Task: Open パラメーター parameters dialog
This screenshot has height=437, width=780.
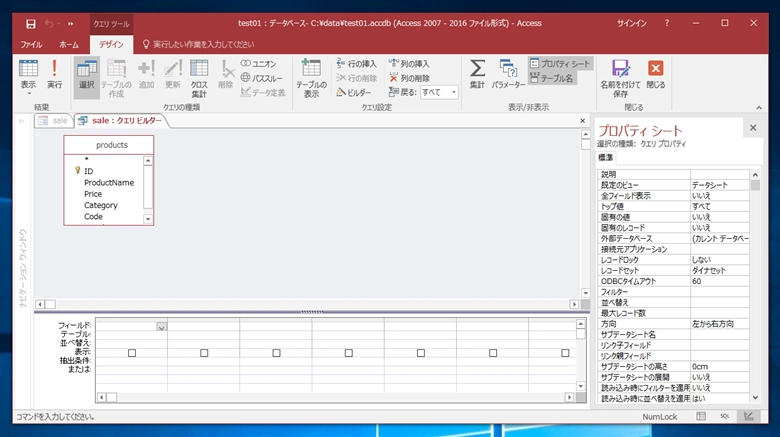Action: coord(508,75)
